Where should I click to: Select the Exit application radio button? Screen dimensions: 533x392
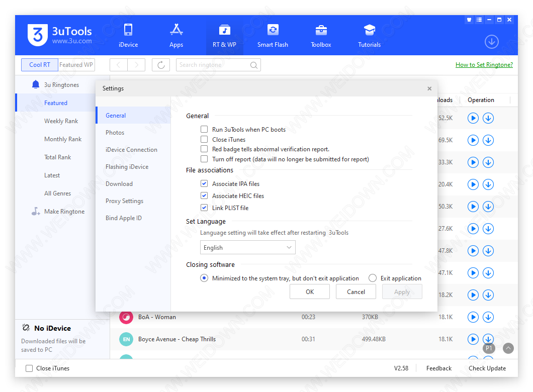pos(373,278)
